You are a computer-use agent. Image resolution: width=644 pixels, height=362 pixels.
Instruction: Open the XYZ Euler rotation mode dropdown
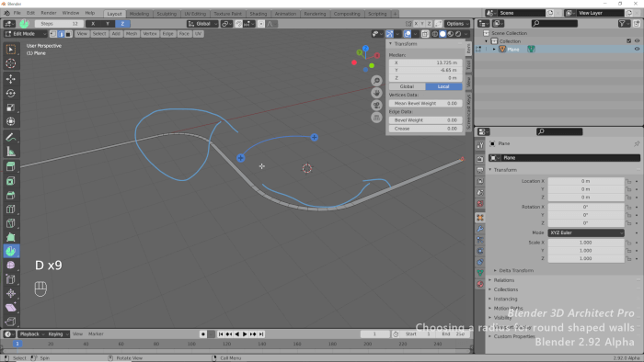pyautogui.click(x=586, y=232)
